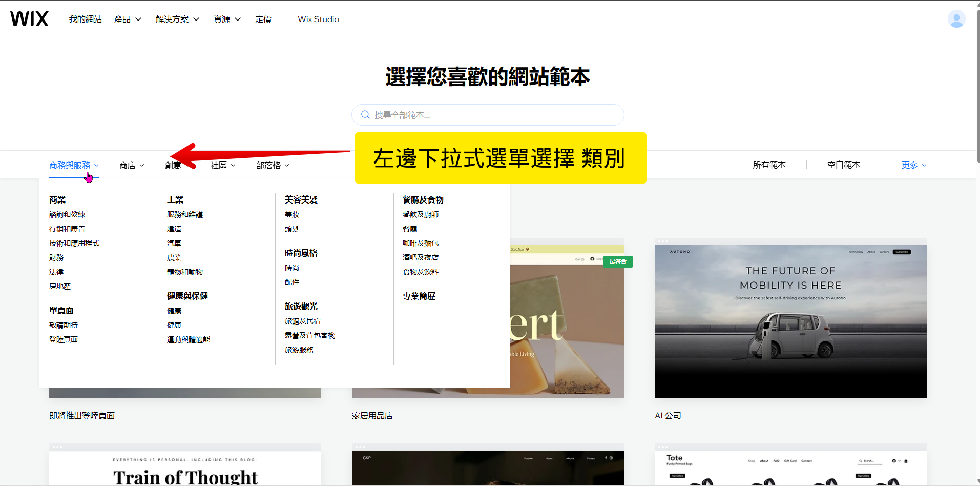Open the Wix Studio link
The image size is (980, 486).
pyautogui.click(x=318, y=19)
